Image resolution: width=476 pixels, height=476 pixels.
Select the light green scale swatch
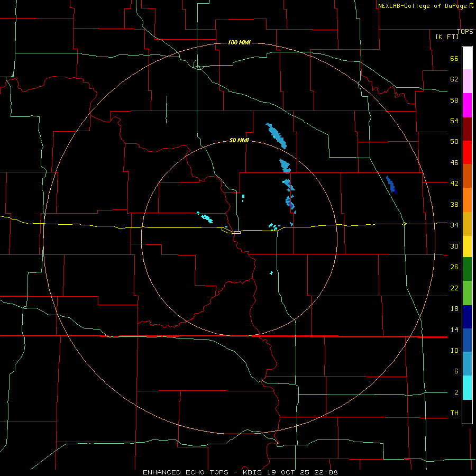pyautogui.click(x=467, y=293)
